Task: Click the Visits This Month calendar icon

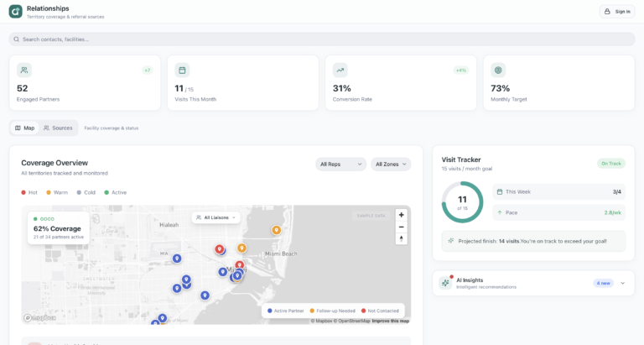Action: pos(182,70)
